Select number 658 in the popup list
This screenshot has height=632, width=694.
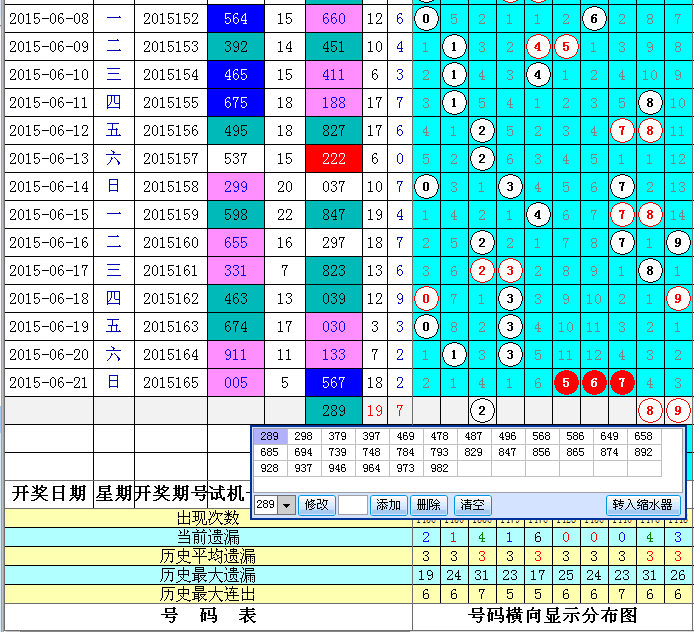(x=644, y=436)
